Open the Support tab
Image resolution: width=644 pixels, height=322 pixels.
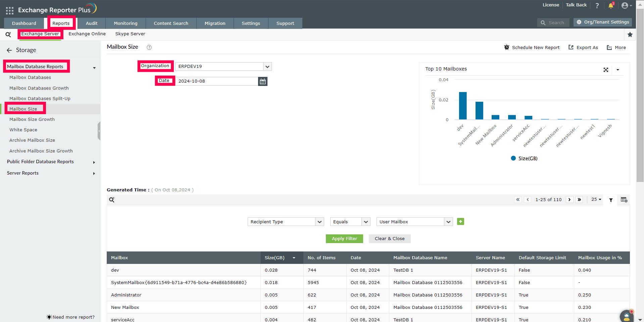pos(286,23)
